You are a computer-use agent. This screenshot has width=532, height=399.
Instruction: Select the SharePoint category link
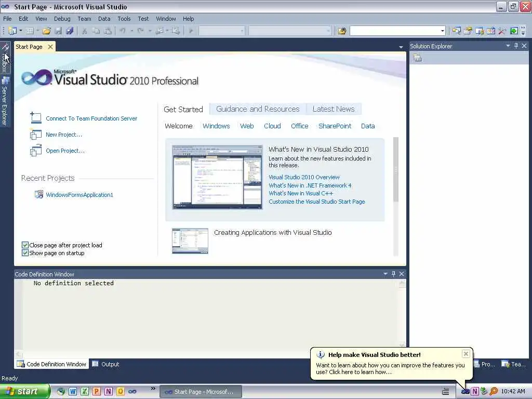tap(335, 126)
